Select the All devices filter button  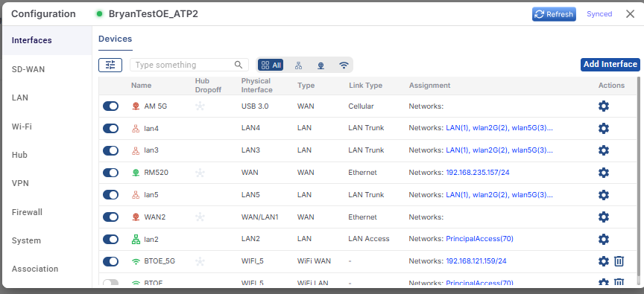pos(271,65)
